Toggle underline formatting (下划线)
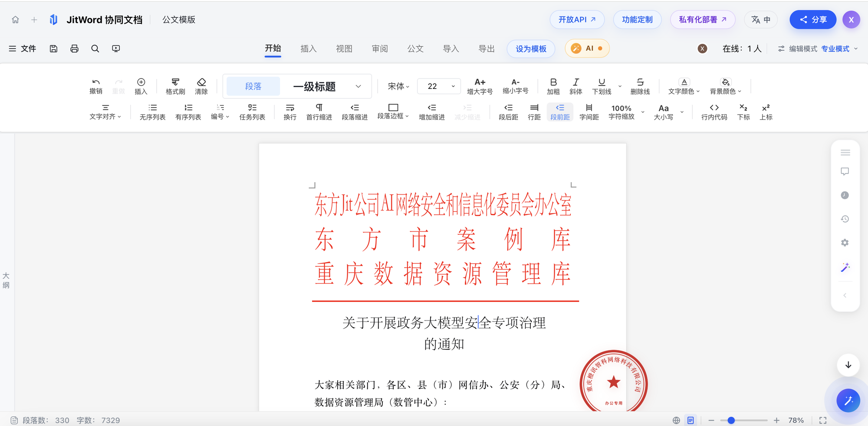Viewport: 868px width, 426px height. pyautogui.click(x=602, y=86)
